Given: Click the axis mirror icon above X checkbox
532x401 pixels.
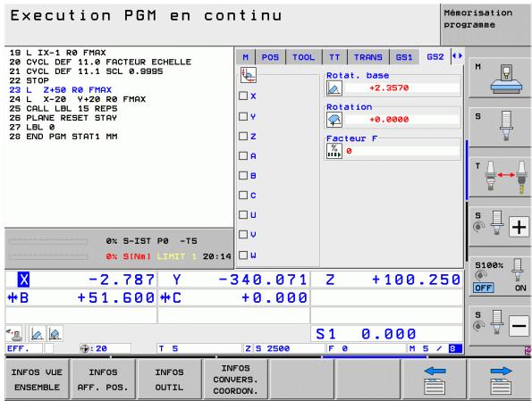Looking at the screenshot, I should coord(249,75).
